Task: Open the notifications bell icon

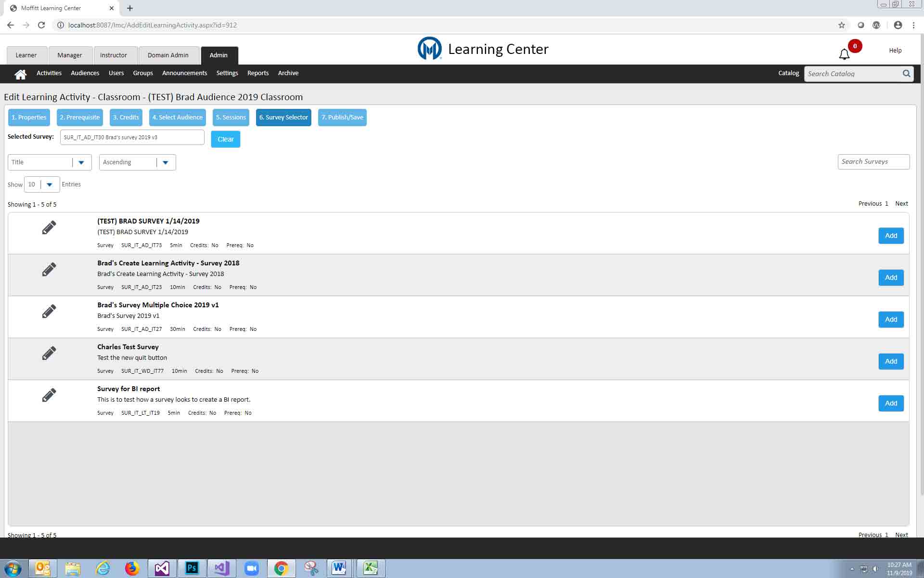Action: coord(844,54)
